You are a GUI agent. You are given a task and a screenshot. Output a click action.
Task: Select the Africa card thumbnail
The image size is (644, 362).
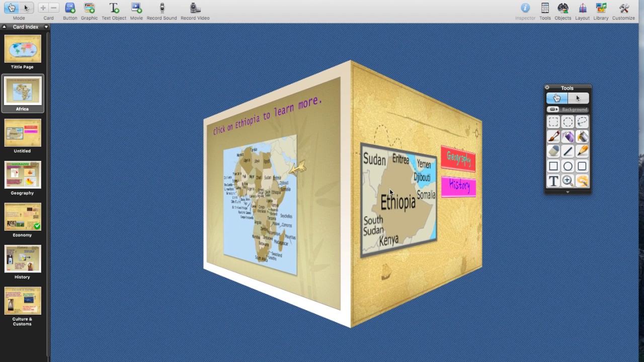point(23,91)
